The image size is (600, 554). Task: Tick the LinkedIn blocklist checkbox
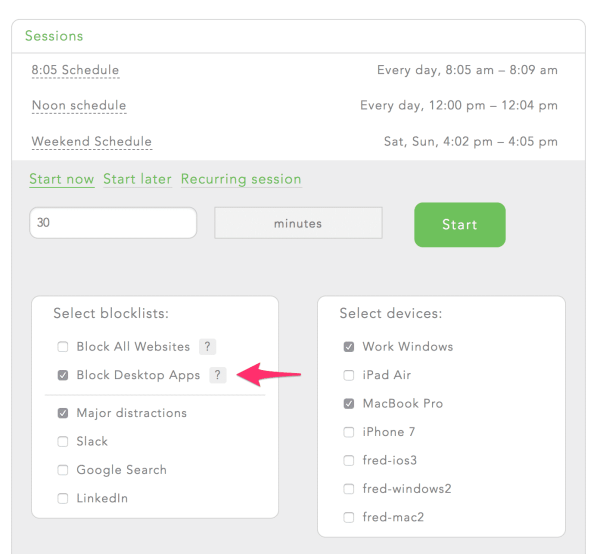(x=63, y=499)
